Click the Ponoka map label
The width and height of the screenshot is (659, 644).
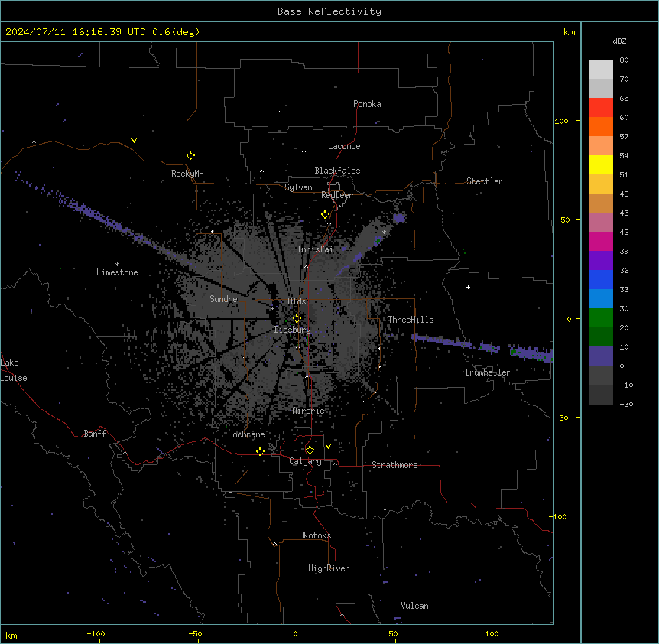tap(367, 104)
